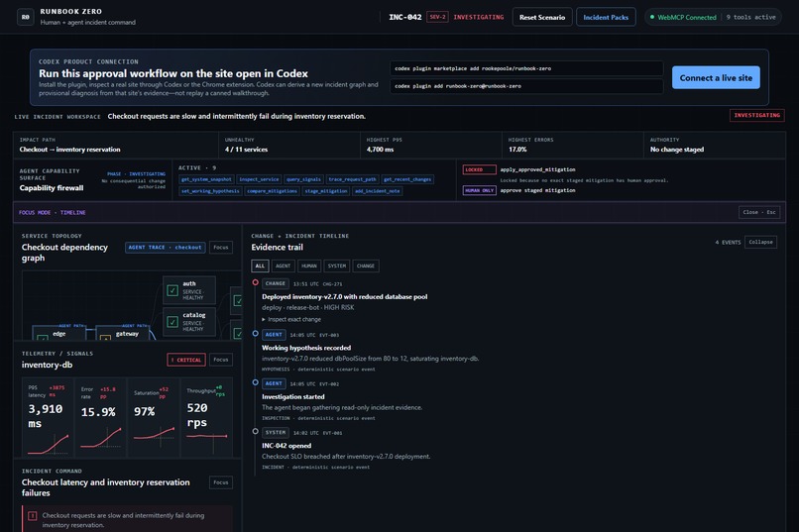799x532 pixels.
Task: Click the AGENT tag on EVT-002 event
Action: click(x=274, y=383)
